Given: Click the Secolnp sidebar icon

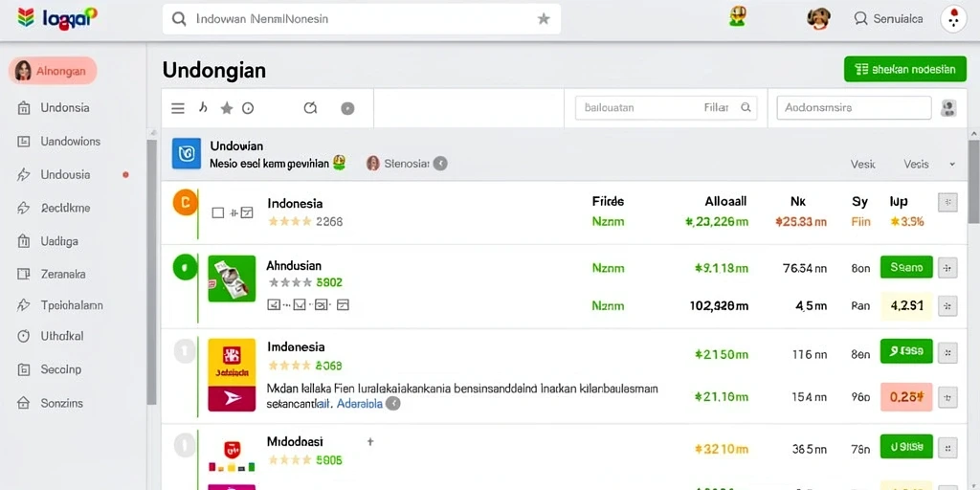Looking at the screenshot, I should (x=24, y=369).
